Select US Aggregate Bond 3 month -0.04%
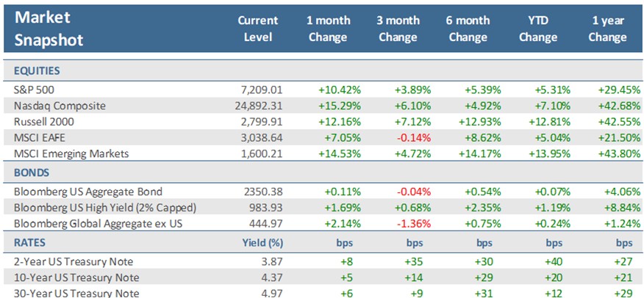644x298 pixels. point(412,192)
